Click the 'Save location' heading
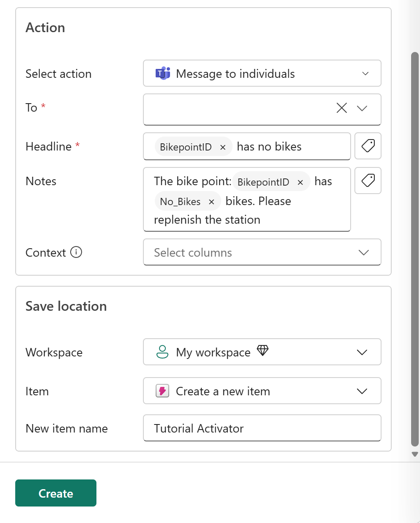This screenshot has height=523, width=420. 66,306
